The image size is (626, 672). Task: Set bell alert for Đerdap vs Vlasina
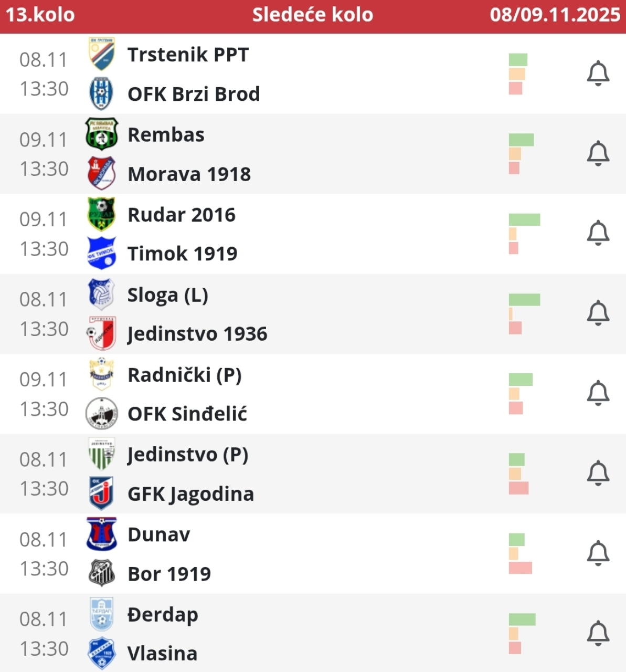(598, 633)
